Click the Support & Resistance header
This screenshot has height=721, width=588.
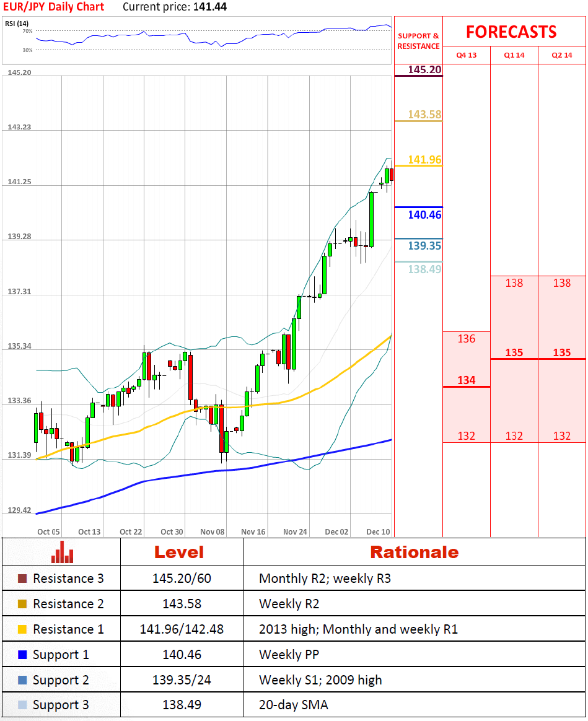click(418, 42)
